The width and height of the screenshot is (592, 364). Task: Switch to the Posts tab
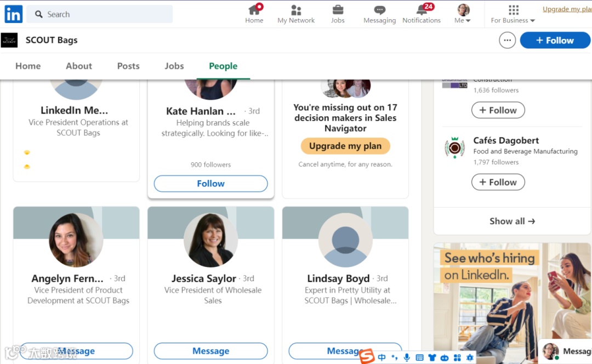[x=128, y=66]
